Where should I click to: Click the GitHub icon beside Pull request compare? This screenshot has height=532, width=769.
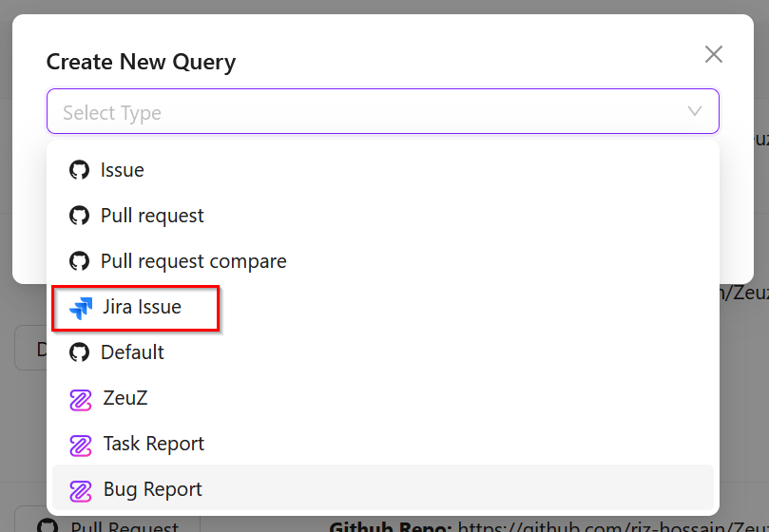pyautogui.click(x=79, y=261)
